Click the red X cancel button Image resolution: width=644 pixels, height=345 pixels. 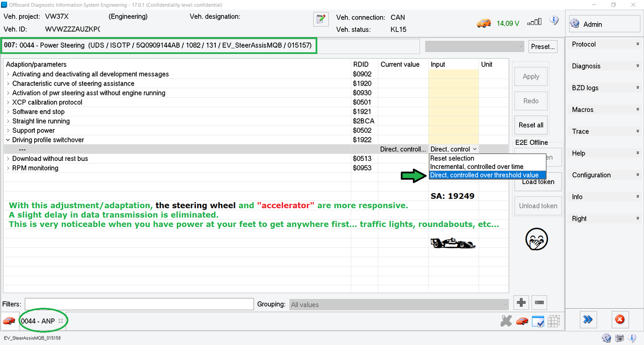pyautogui.click(x=620, y=319)
